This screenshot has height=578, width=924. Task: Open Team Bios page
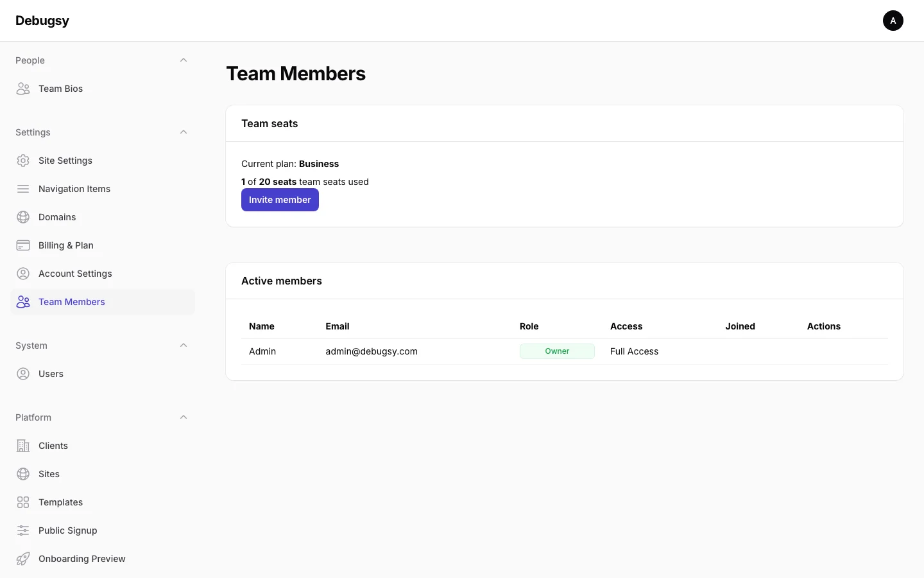pyautogui.click(x=103, y=89)
